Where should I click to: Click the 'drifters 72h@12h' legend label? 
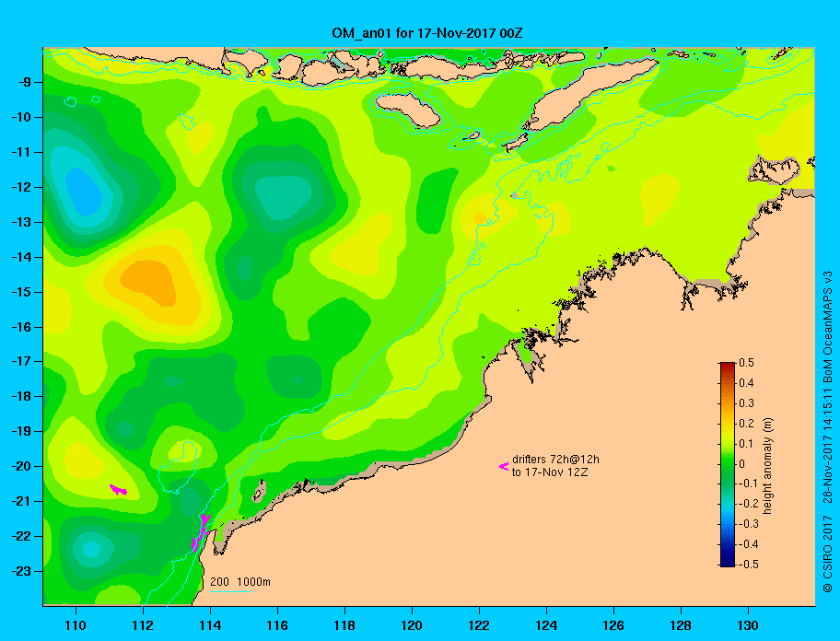pos(555,460)
